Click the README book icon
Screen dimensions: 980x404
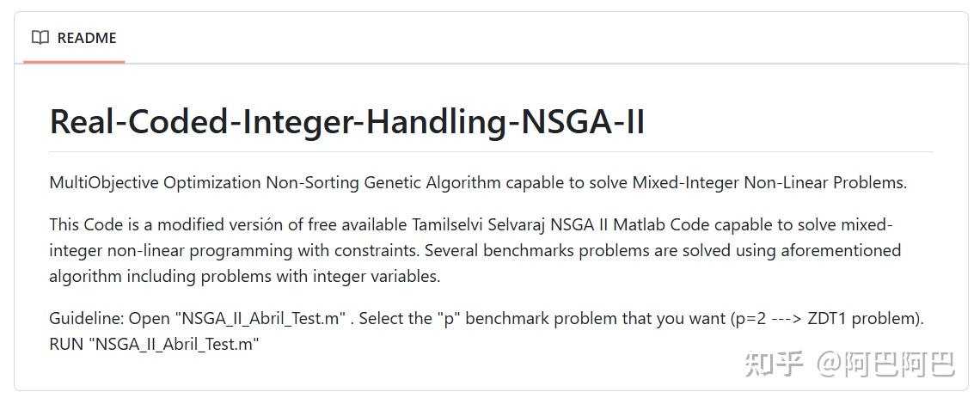[40, 37]
